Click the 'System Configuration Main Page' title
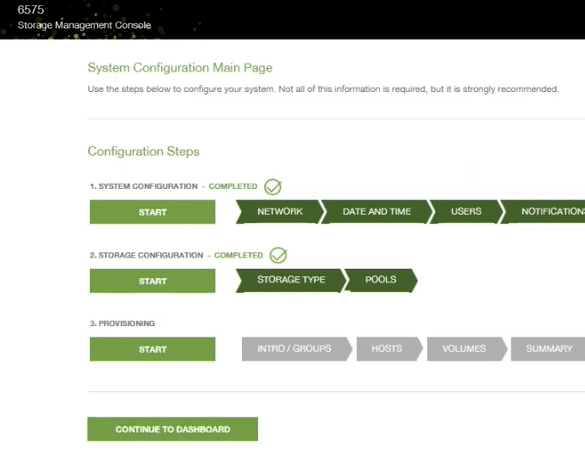 coord(180,68)
